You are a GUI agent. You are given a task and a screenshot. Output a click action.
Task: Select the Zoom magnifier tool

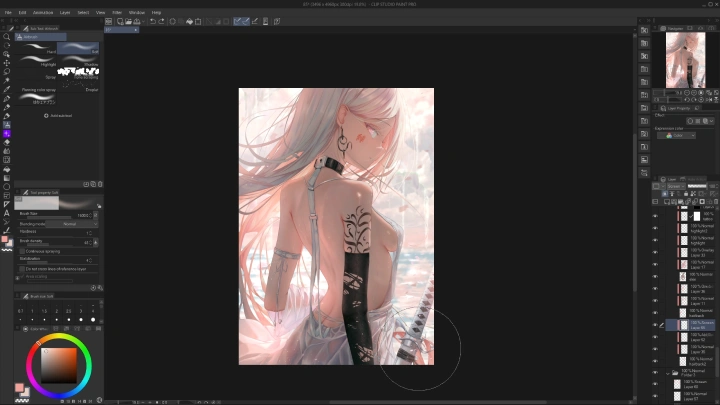tap(6, 37)
